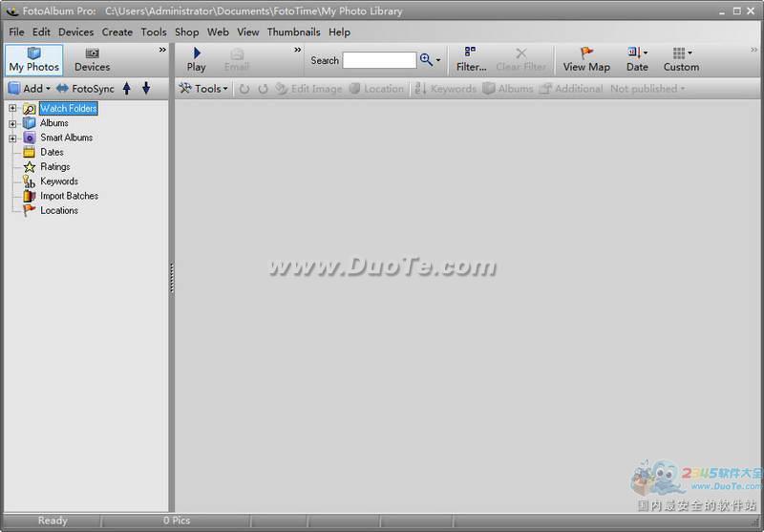
Task: Click the Additional toolbar button
Action: pos(571,89)
